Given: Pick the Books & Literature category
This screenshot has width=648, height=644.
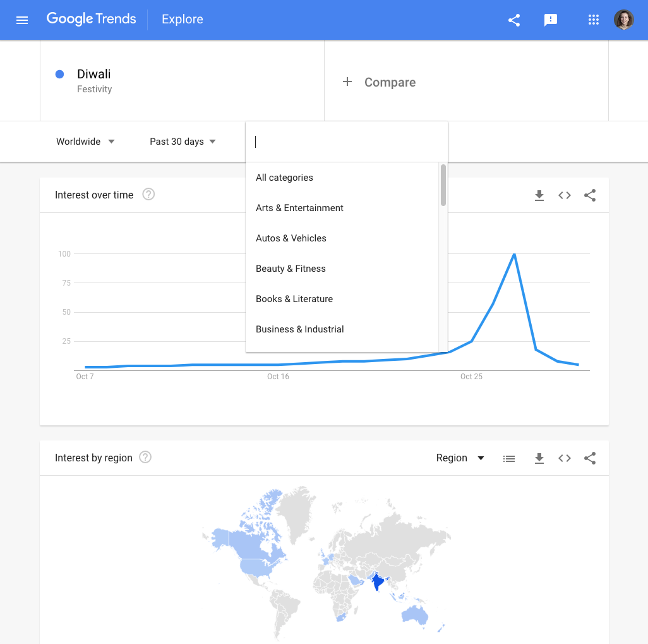Looking at the screenshot, I should point(342,299).
